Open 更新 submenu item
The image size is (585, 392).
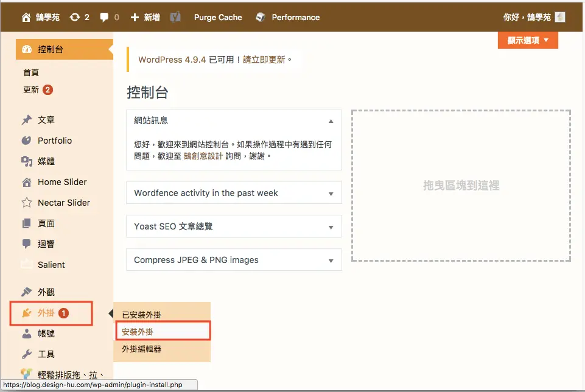tap(31, 90)
